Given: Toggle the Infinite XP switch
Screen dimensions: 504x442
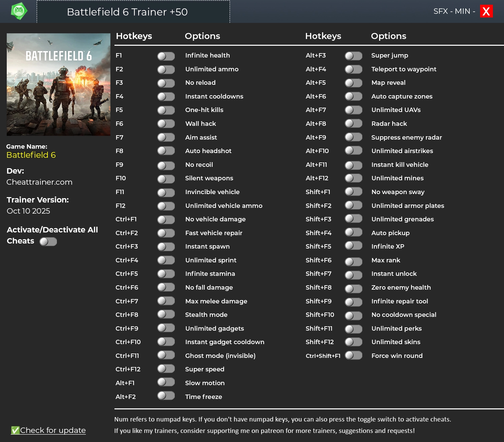Looking at the screenshot, I should pos(354,246).
